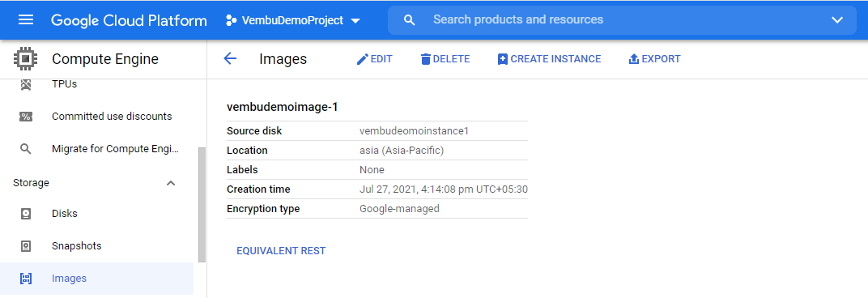Click the Migrate magnifier icon
The width and height of the screenshot is (868, 298).
pyautogui.click(x=25, y=149)
